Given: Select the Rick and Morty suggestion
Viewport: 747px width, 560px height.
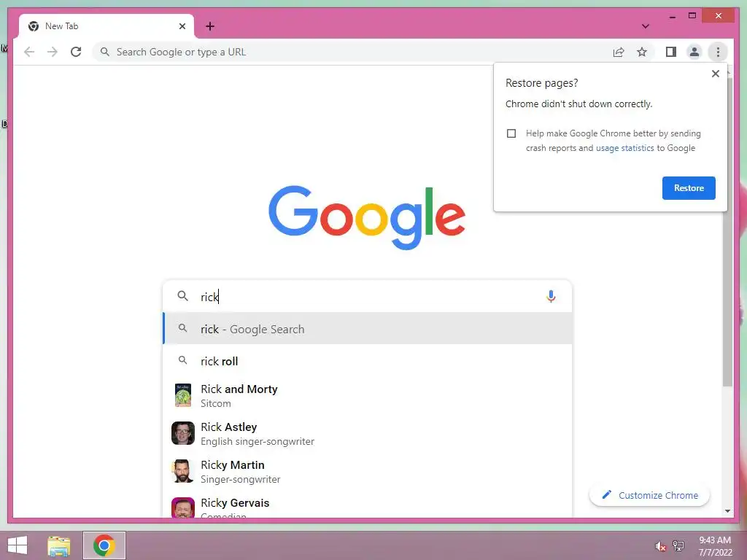Looking at the screenshot, I should point(367,396).
